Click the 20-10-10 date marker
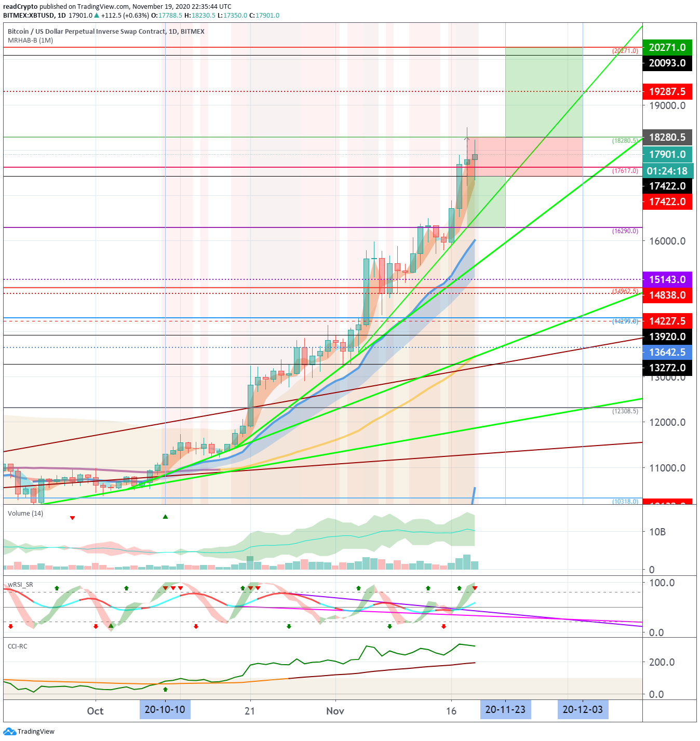Image resolution: width=700 pixels, height=741 pixels. pos(165,709)
